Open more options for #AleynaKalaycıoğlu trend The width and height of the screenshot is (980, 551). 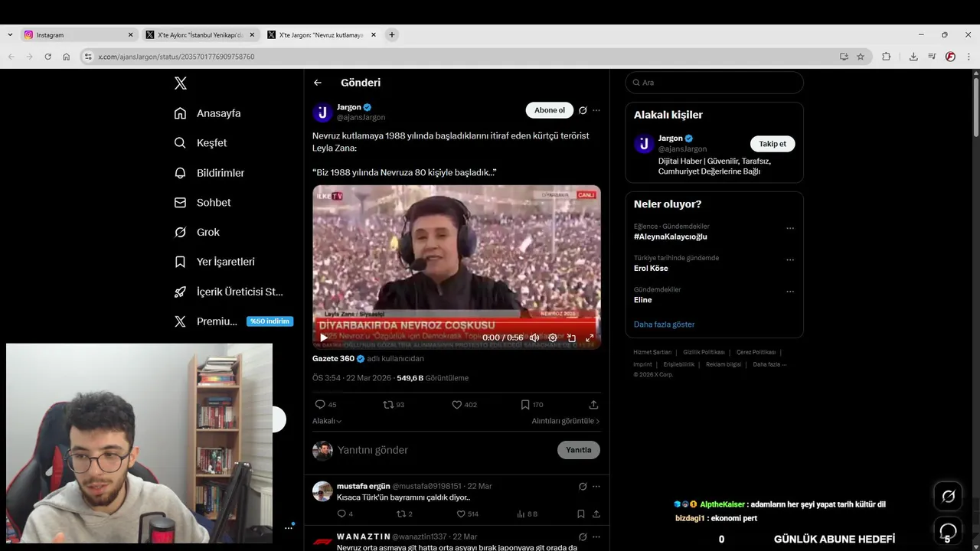click(790, 228)
